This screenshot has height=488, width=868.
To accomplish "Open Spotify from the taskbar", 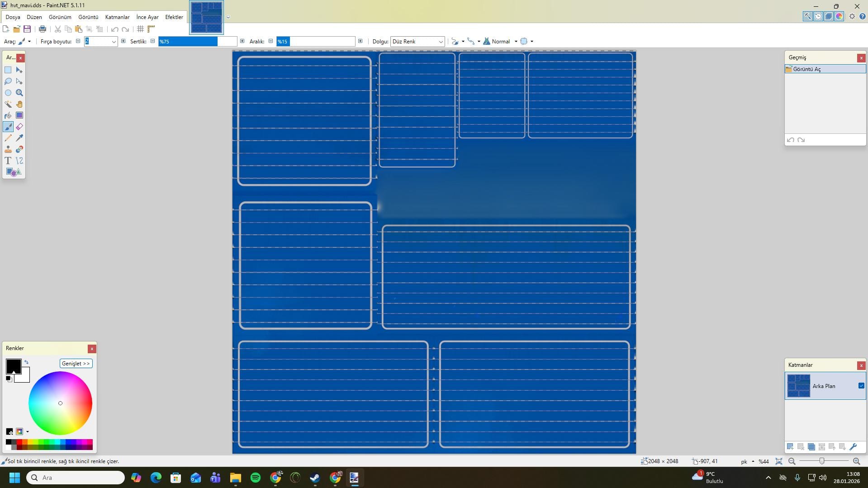I will (256, 478).
